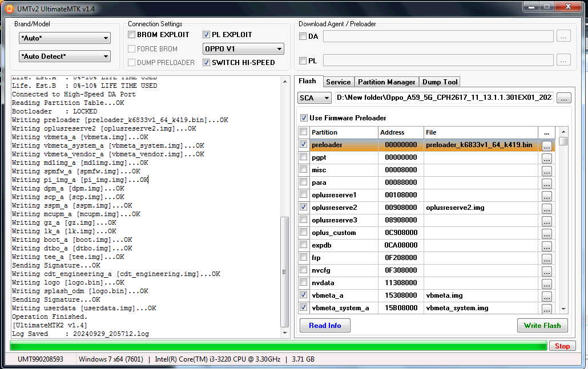Enable the BROM EXPLOIT checkbox
This screenshot has height=369, width=588.
[x=131, y=34]
